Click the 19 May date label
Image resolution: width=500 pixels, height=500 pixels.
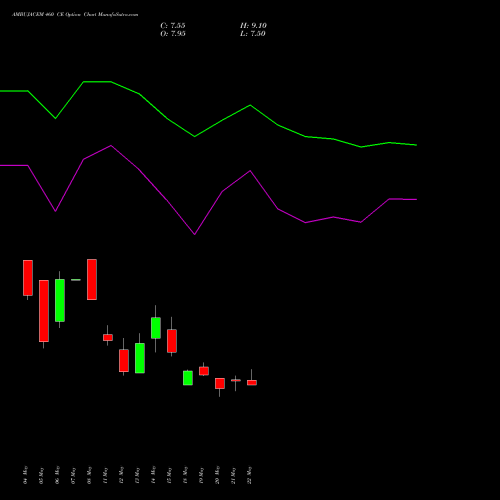pos(202,475)
